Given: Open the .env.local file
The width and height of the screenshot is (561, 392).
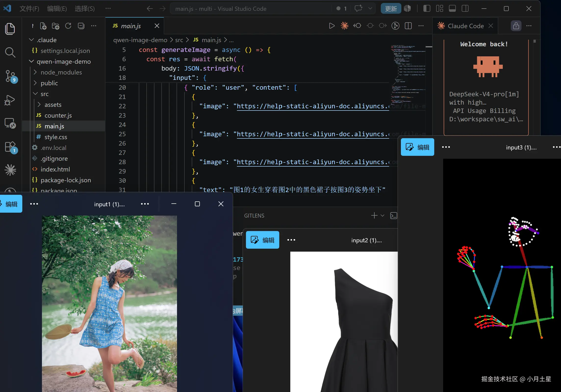Looking at the screenshot, I should click(64, 147).
